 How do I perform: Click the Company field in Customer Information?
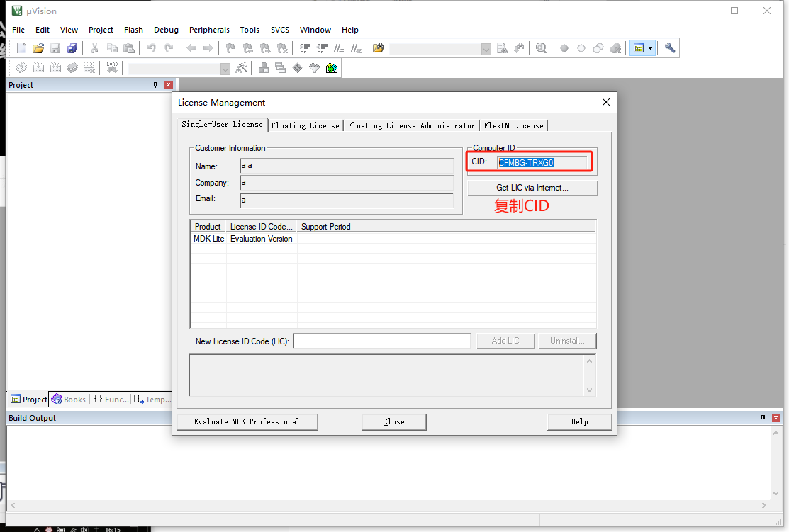347,183
